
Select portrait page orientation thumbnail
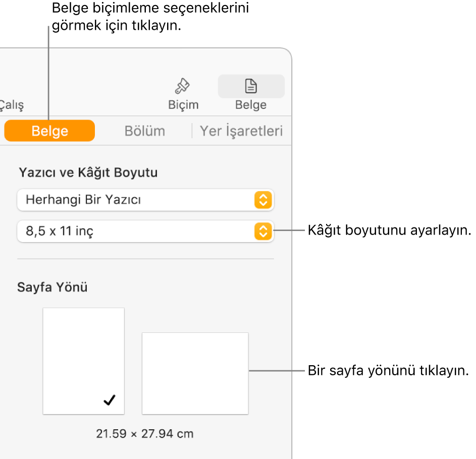[x=83, y=361]
